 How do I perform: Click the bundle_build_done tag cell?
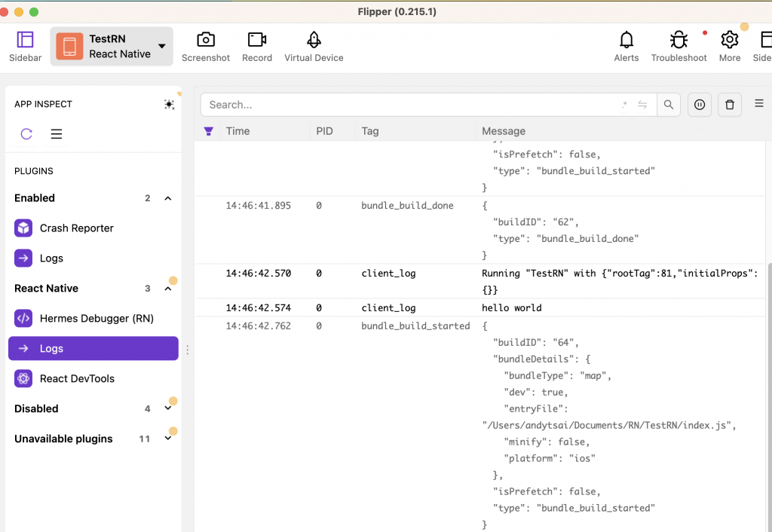[408, 206]
